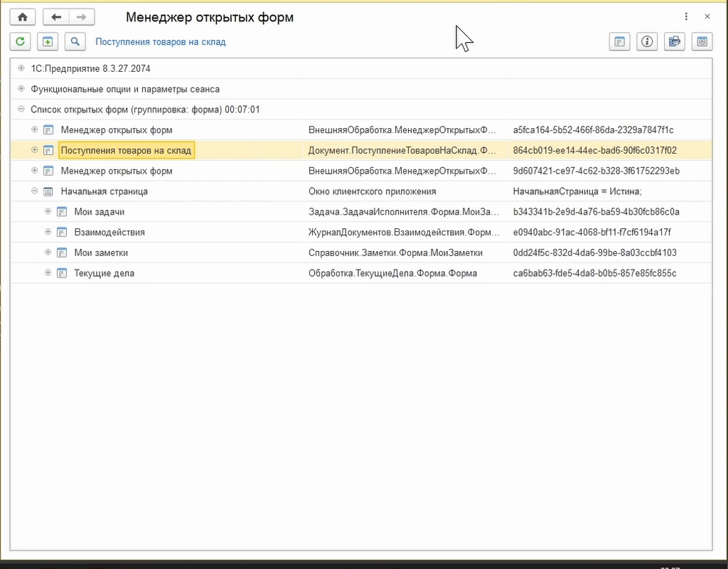The image size is (728, 569).
Task: Select the 'Мои заметки' row label
Action: 101,252
